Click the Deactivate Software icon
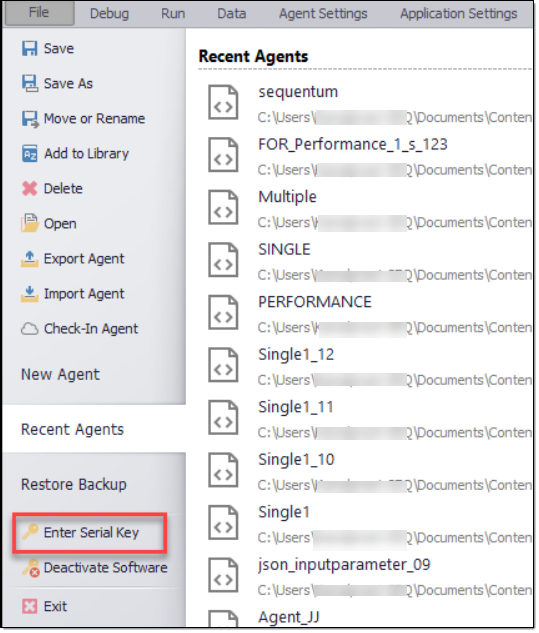The image size is (539, 633). [31, 568]
